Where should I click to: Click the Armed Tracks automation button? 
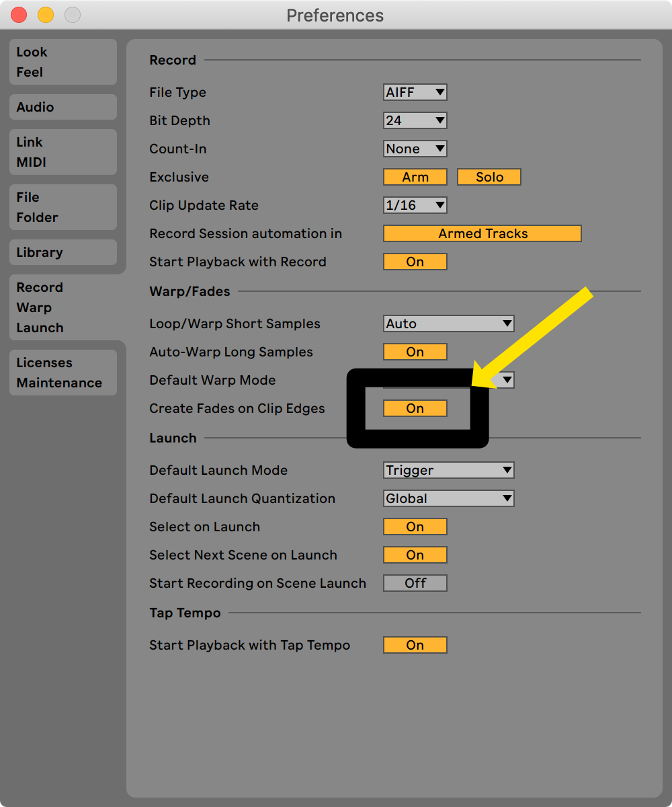click(x=482, y=233)
